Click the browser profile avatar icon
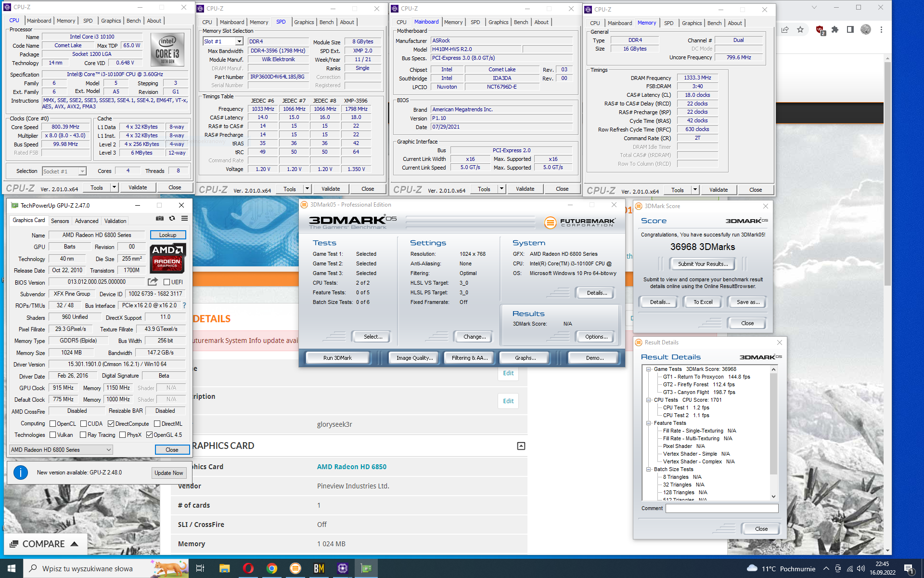The width and height of the screenshot is (924, 578). point(866,30)
